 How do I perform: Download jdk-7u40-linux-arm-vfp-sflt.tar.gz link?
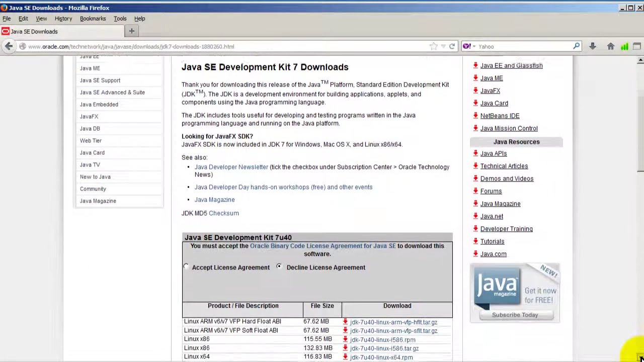click(x=393, y=331)
